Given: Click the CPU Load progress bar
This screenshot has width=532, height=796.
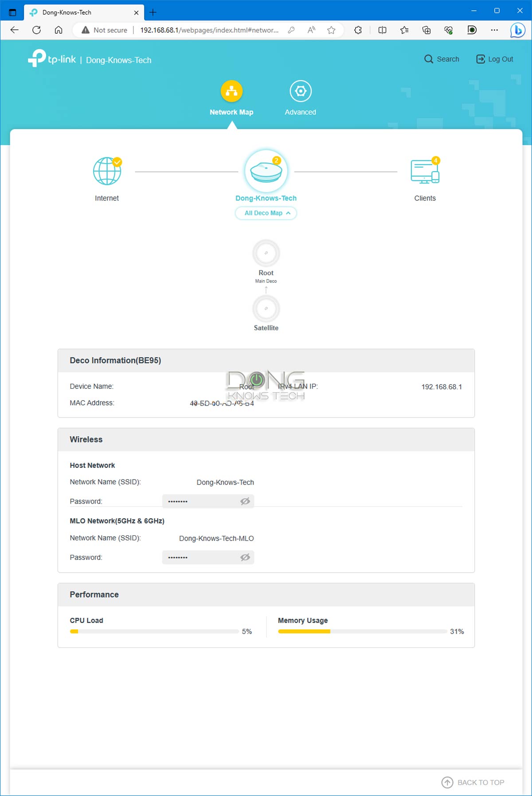Looking at the screenshot, I should pyautogui.click(x=154, y=632).
